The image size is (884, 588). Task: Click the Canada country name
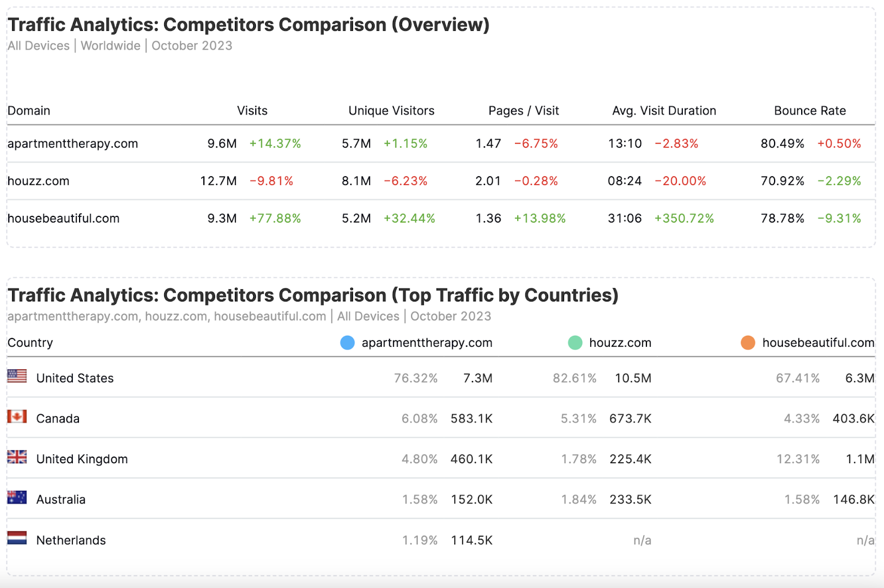click(x=58, y=419)
